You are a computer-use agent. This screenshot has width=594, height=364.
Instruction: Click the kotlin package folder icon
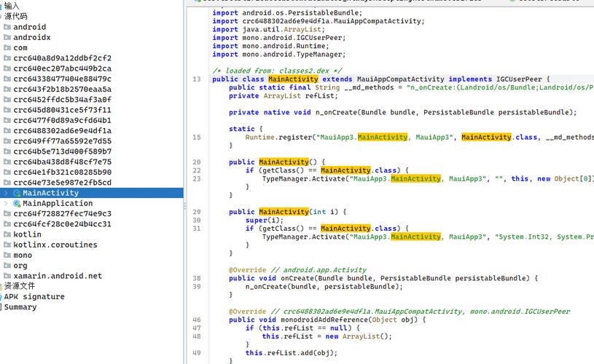[x=7, y=235]
